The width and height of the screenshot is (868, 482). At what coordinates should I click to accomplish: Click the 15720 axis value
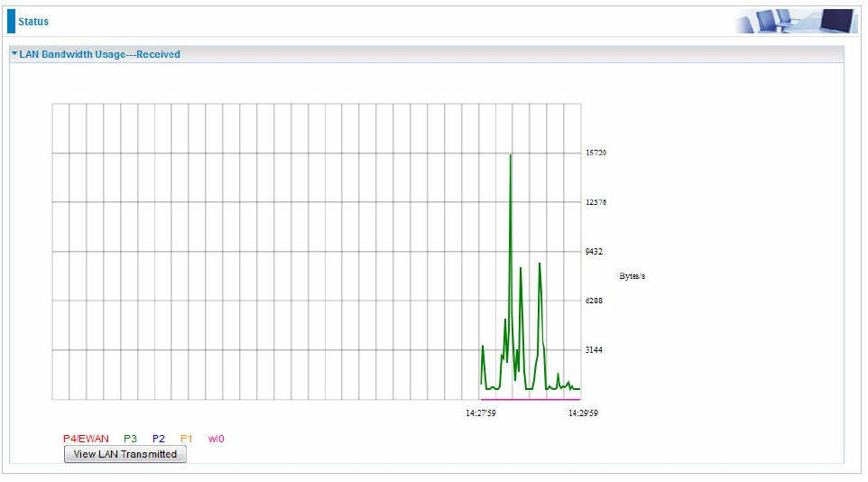point(596,153)
